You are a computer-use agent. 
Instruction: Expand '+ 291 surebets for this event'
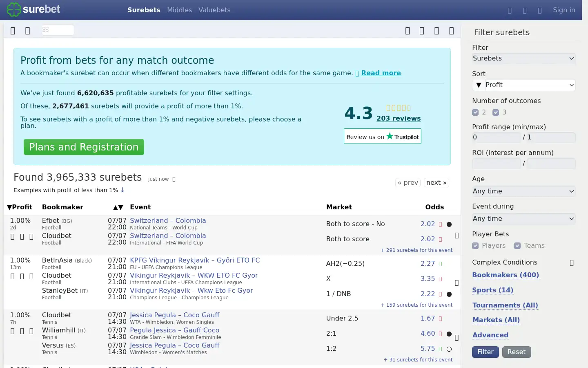pos(416,250)
